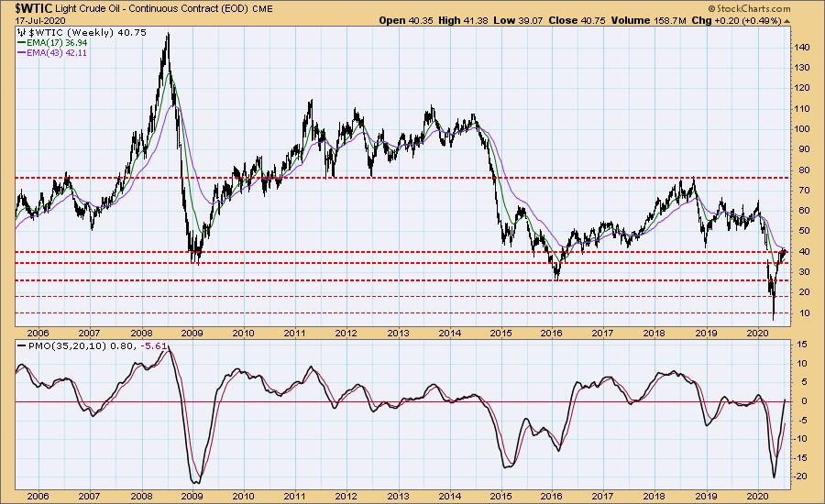
Task: Click the 70 price axis label
Action: point(805,190)
